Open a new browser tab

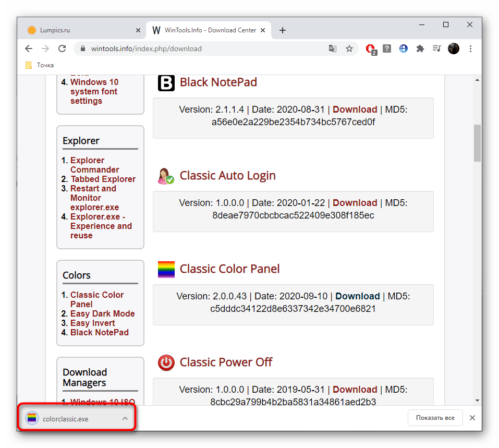[283, 30]
